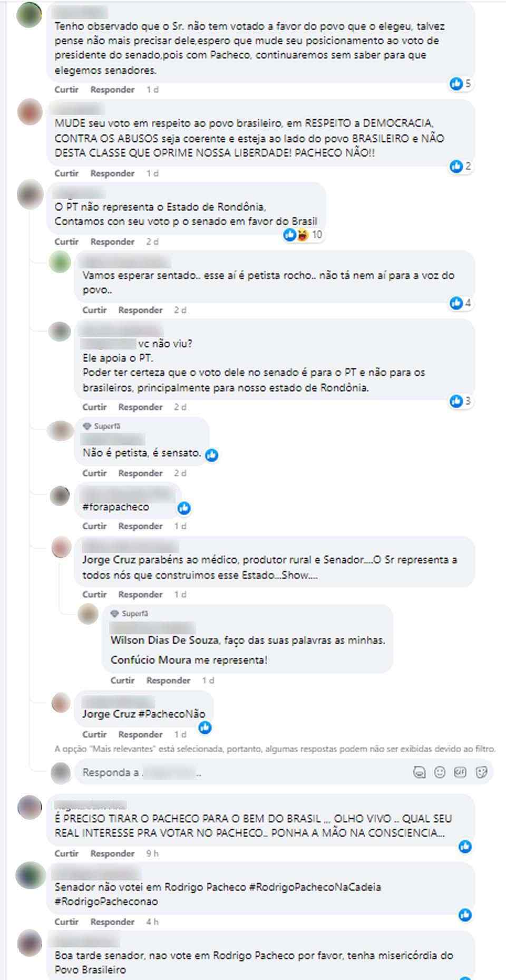View the 5 like reactions on first comment

[x=460, y=83]
